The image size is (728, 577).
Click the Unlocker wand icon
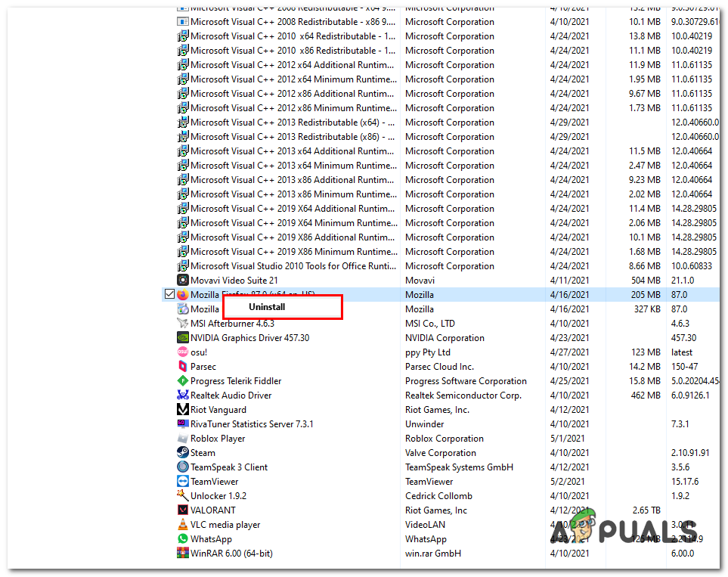(183, 495)
